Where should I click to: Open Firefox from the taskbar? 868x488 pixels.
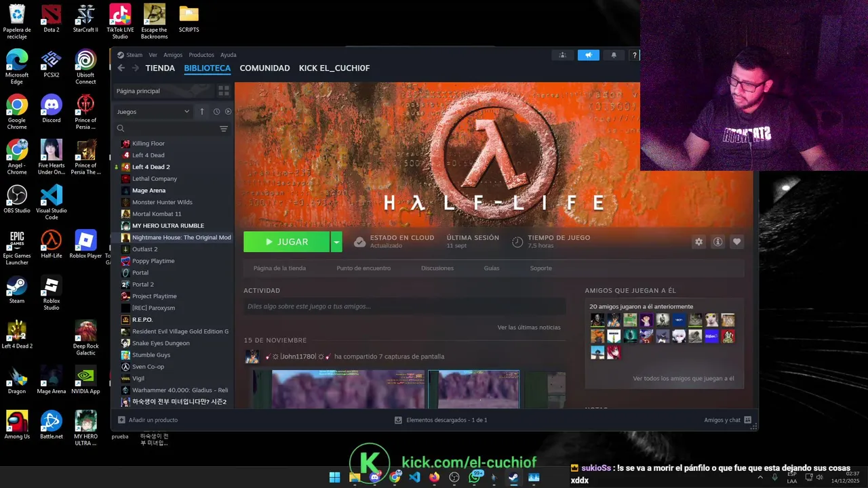435,477
